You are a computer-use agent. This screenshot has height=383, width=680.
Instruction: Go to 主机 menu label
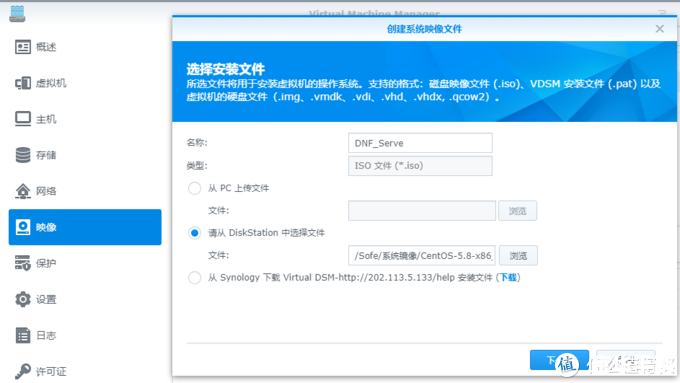coord(46,119)
